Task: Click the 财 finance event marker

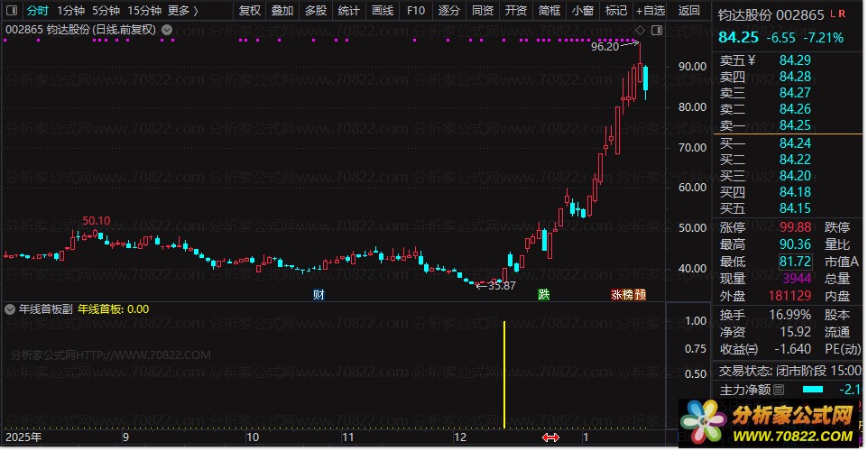Action: [x=319, y=294]
